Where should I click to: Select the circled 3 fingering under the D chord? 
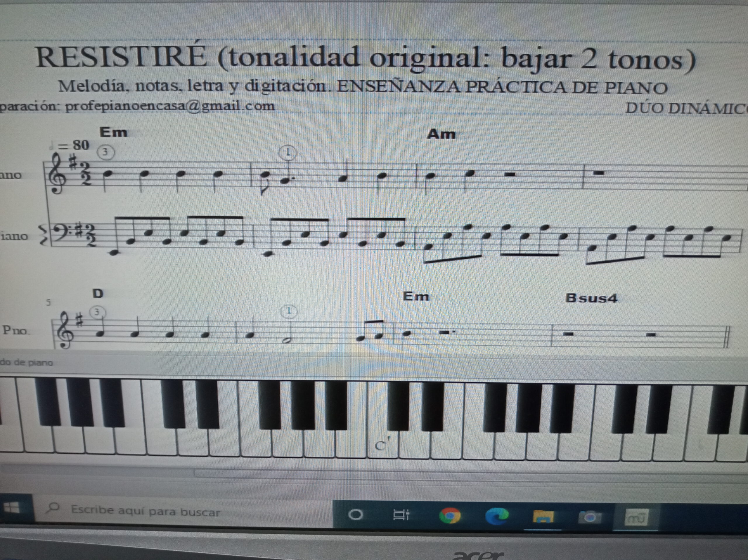tap(97, 312)
